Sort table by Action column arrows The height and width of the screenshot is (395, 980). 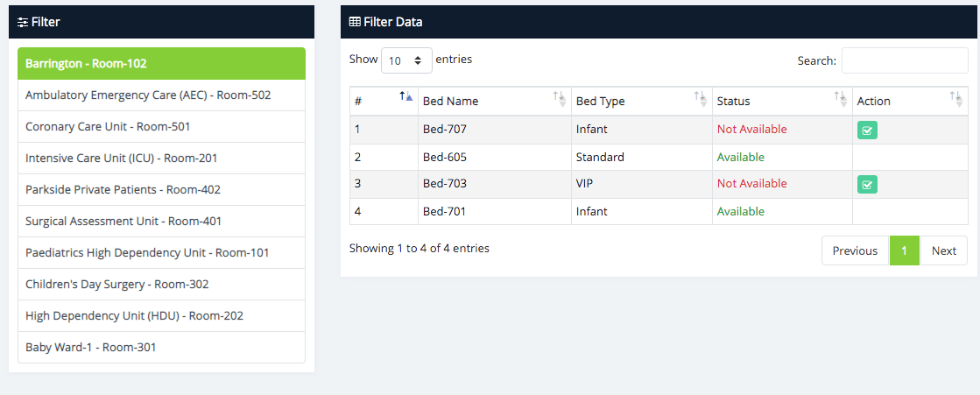click(955, 97)
